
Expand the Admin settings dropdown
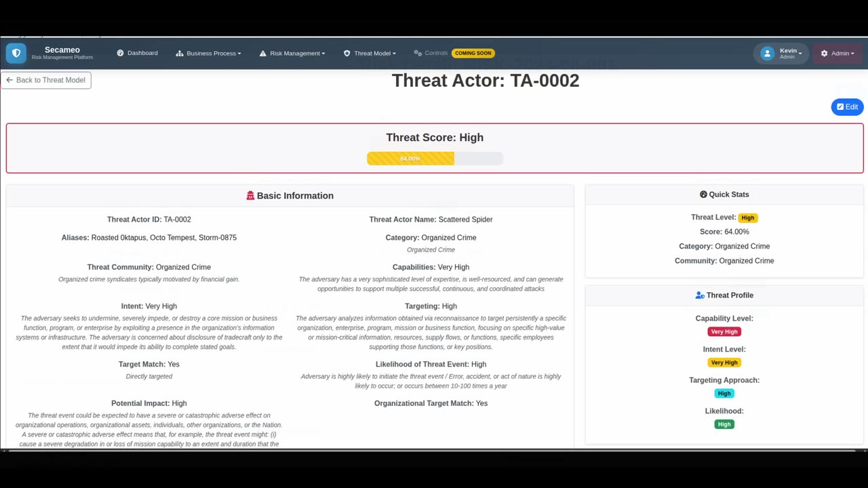click(837, 54)
